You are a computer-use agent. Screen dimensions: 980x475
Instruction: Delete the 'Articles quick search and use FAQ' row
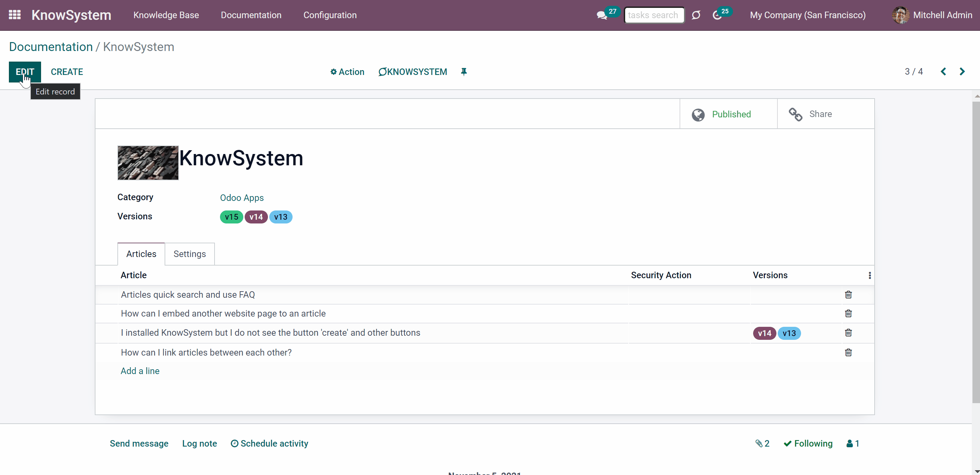(848, 294)
